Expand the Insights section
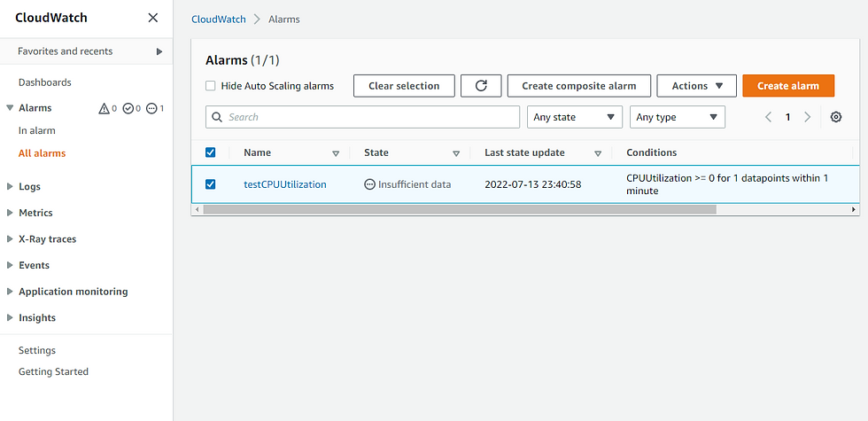 click(10, 318)
